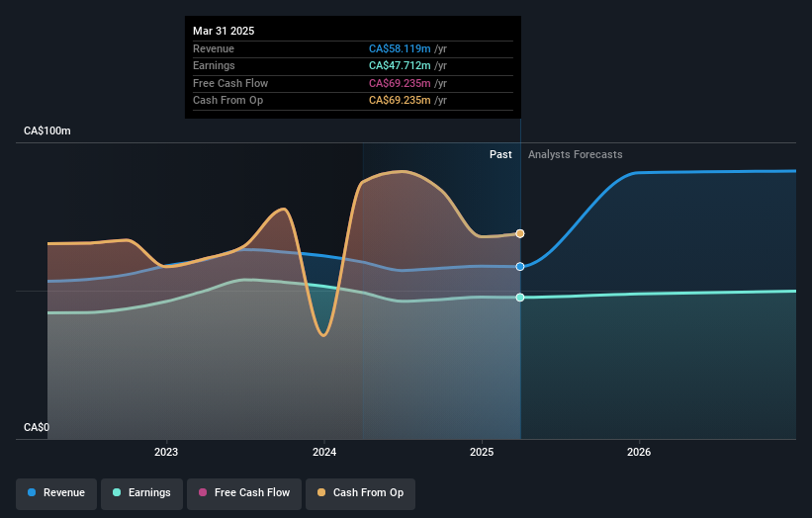Viewport: 812px width, 518px height.
Task: Click the Revenue row label in tooltip
Action: (214, 48)
